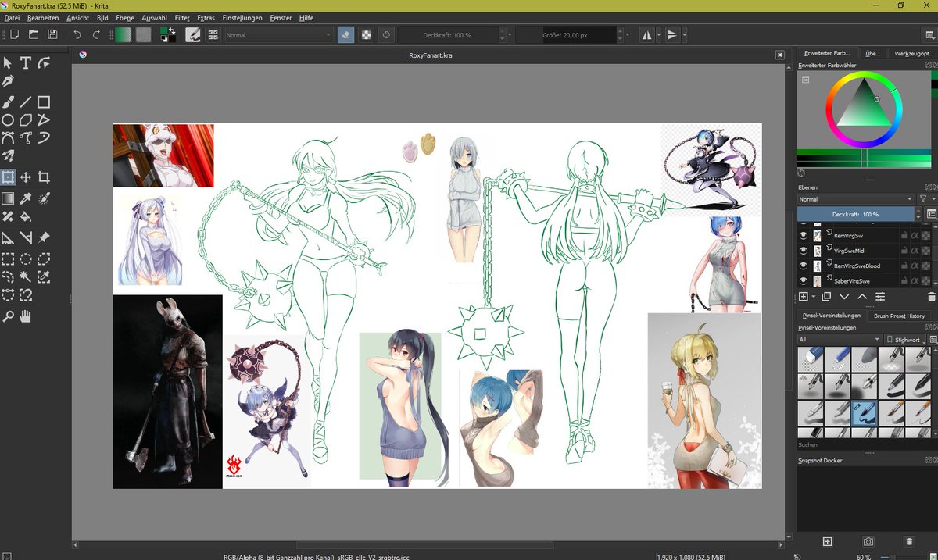938x560 pixels.
Task: Toggle lock on RemVirgSweBlood layer
Action: (x=904, y=266)
